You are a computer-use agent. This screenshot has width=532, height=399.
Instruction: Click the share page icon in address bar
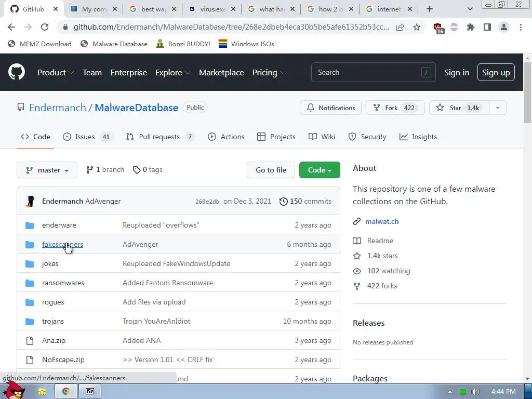pyautogui.click(x=400, y=27)
